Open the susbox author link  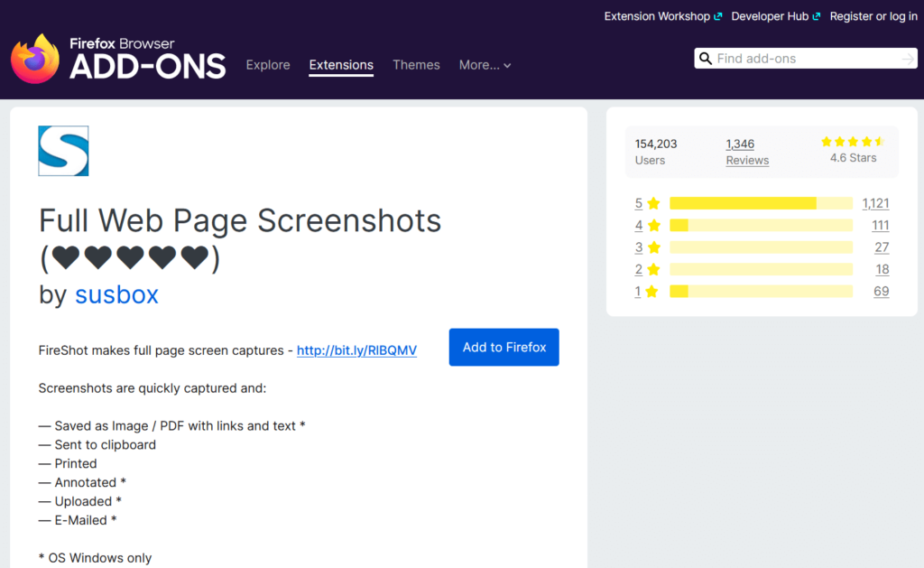pyautogui.click(x=116, y=294)
